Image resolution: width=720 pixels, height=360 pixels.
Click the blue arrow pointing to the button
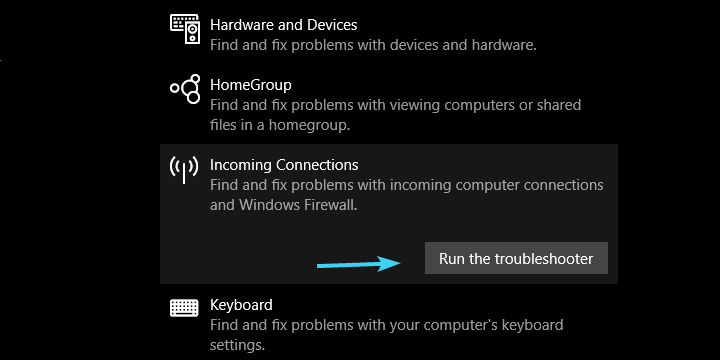click(x=359, y=264)
